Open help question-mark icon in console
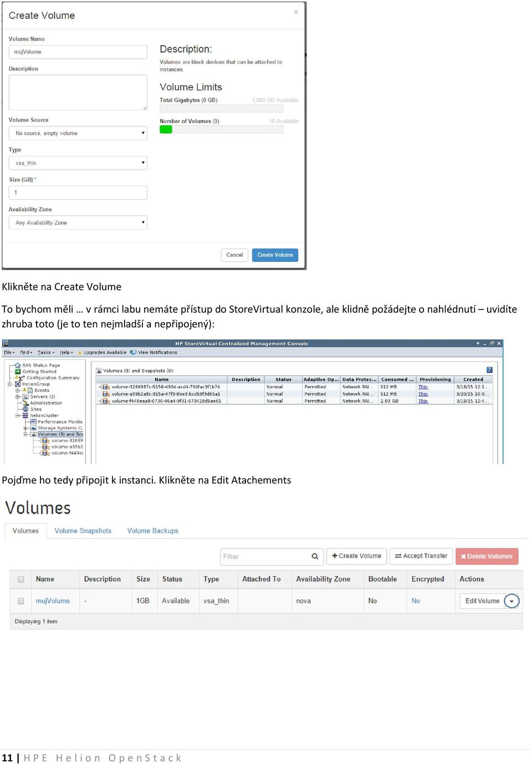This screenshot has width=532, height=764. pyautogui.click(x=489, y=370)
